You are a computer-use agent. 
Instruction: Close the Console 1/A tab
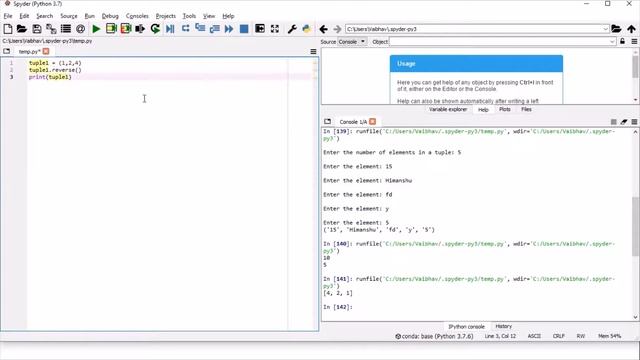(x=372, y=122)
